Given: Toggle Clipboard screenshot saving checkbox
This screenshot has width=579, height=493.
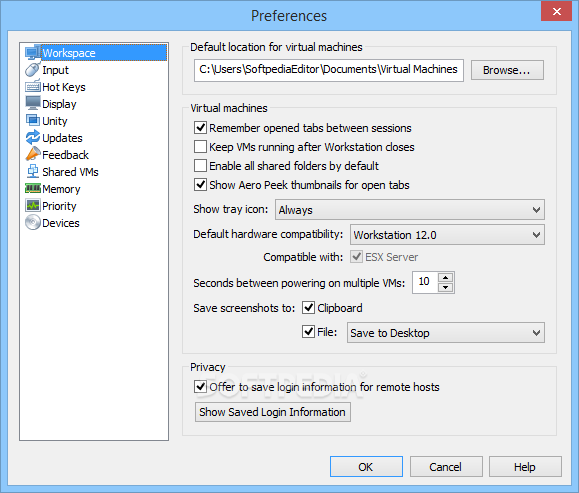Looking at the screenshot, I should (x=308, y=308).
